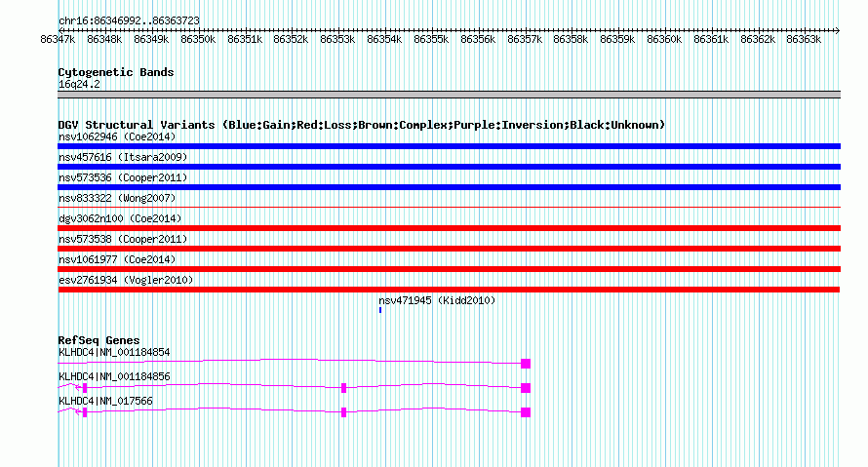This screenshot has height=467, width=868.
Task: Open the nsv471945 (Kidd2010) label
Action: (x=437, y=300)
